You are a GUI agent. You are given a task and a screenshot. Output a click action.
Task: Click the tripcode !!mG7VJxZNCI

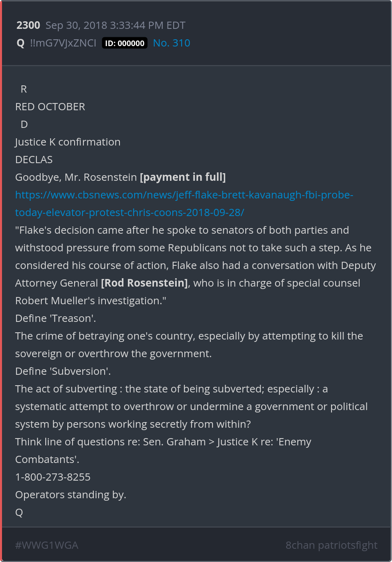(63, 43)
